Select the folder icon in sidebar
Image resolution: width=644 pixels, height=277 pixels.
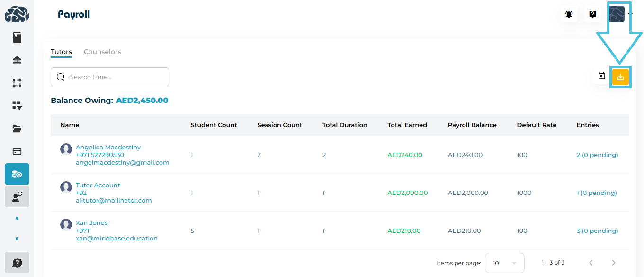17,129
